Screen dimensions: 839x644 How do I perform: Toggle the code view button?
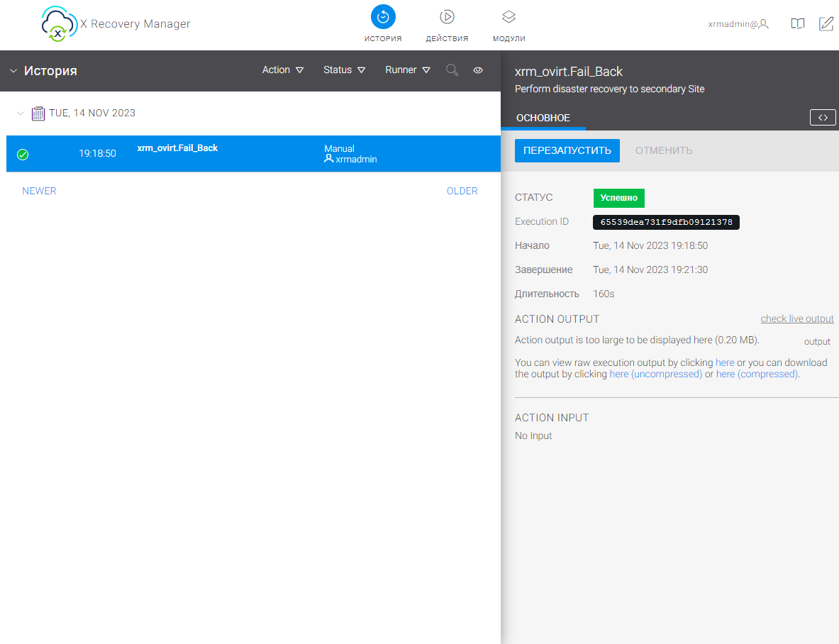pyautogui.click(x=823, y=118)
